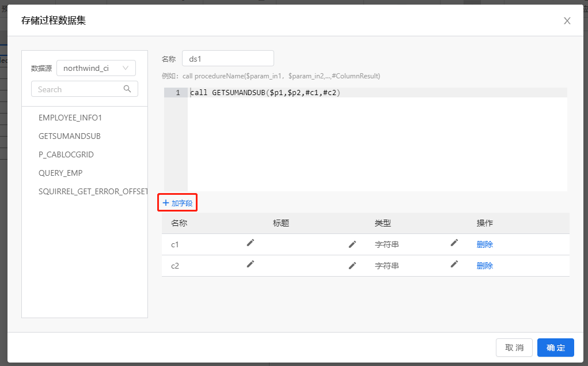The width and height of the screenshot is (588, 366).
Task: Click the 名称 column header
Action: [x=179, y=223]
